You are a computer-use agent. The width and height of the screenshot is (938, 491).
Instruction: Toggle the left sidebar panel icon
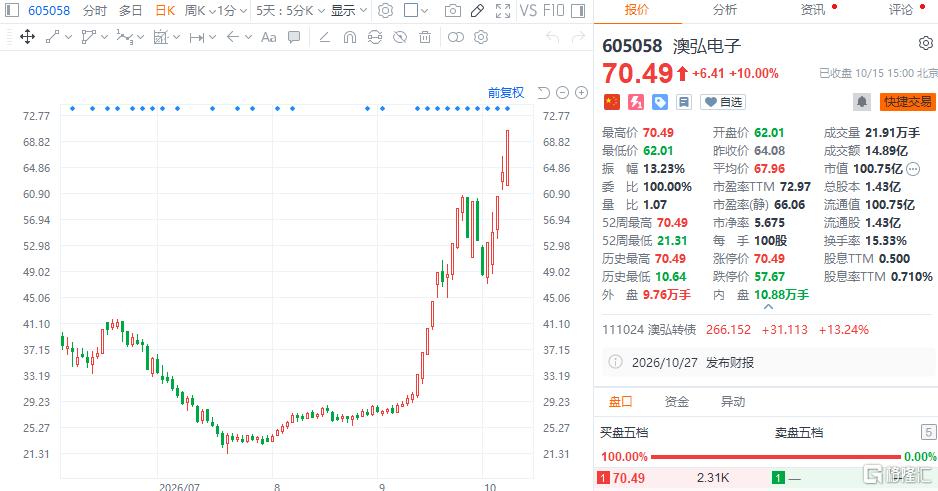click(x=11, y=10)
